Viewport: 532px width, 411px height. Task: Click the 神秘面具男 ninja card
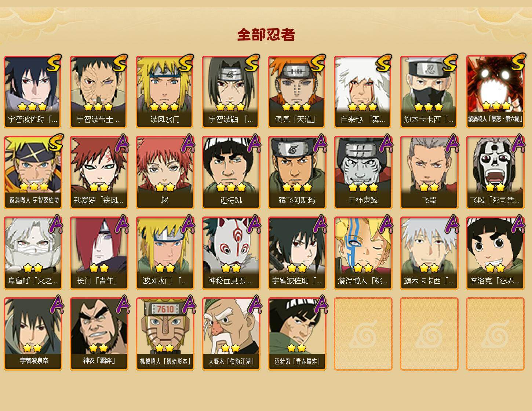[231, 253]
